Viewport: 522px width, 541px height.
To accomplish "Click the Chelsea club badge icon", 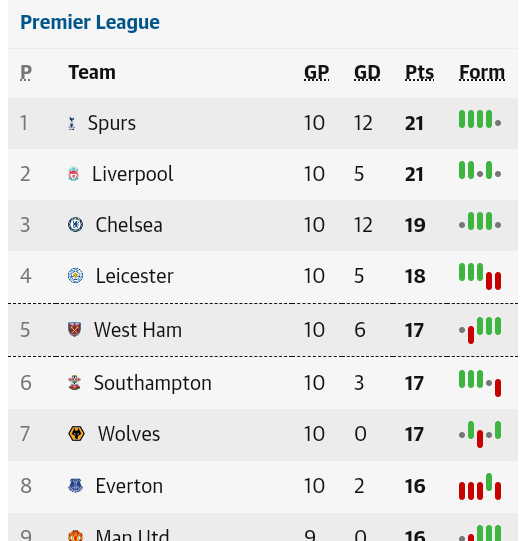I will 75,225.
